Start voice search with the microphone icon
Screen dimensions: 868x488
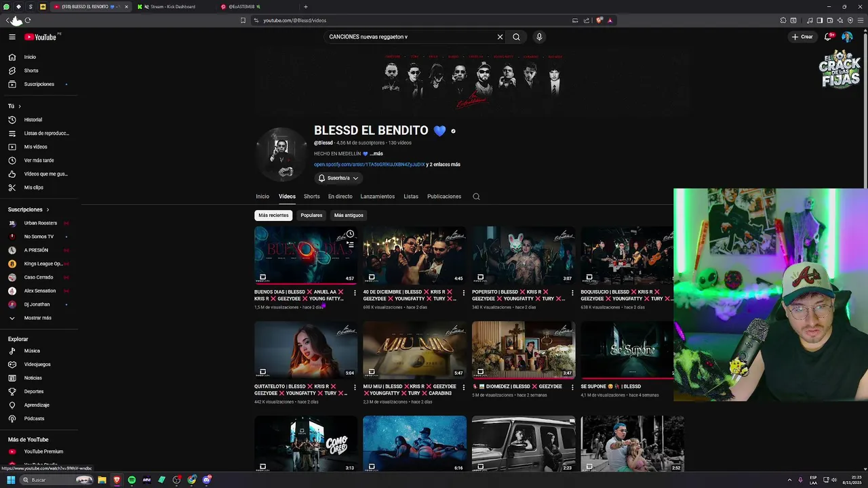(x=539, y=37)
